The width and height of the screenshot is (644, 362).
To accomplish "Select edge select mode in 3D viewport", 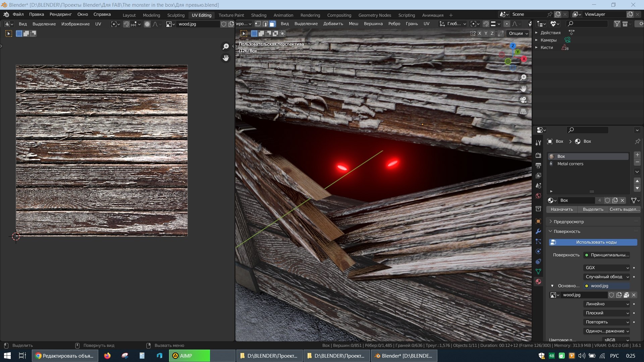I will [x=265, y=24].
